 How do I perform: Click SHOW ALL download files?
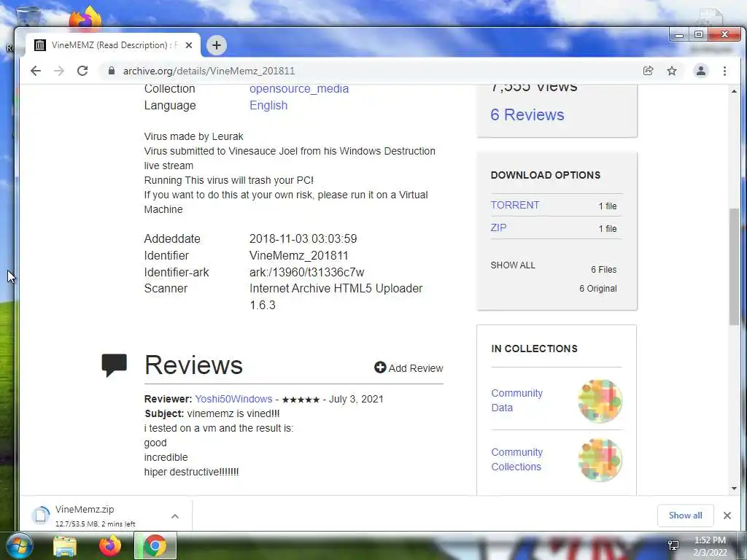point(513,265)
